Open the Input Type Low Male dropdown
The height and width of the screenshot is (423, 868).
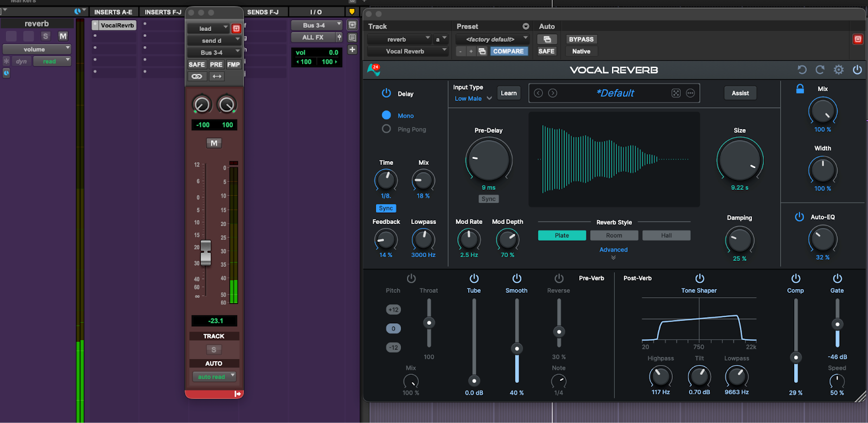click(473, 99)
